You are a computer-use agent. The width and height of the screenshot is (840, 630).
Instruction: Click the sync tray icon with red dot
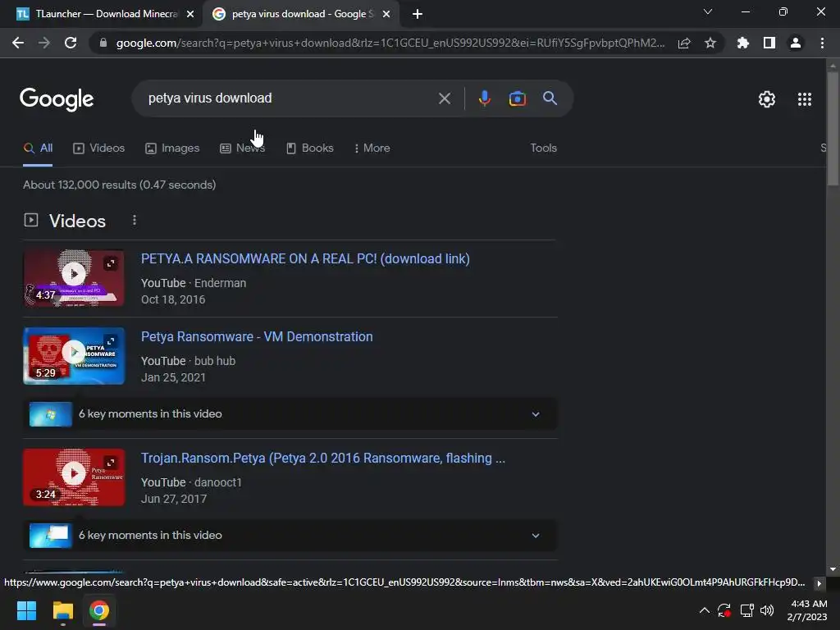724,610
